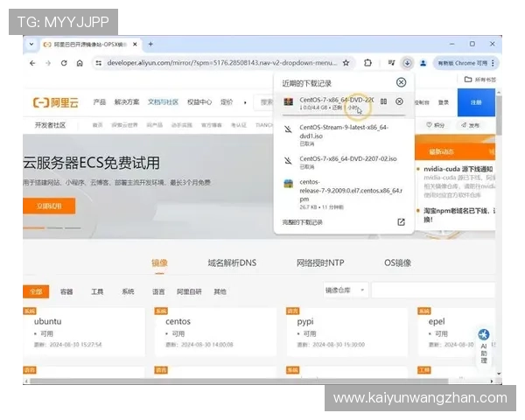Toggle the downloads icon in toolbar
525x420 pixels.
tap(407, 63)
